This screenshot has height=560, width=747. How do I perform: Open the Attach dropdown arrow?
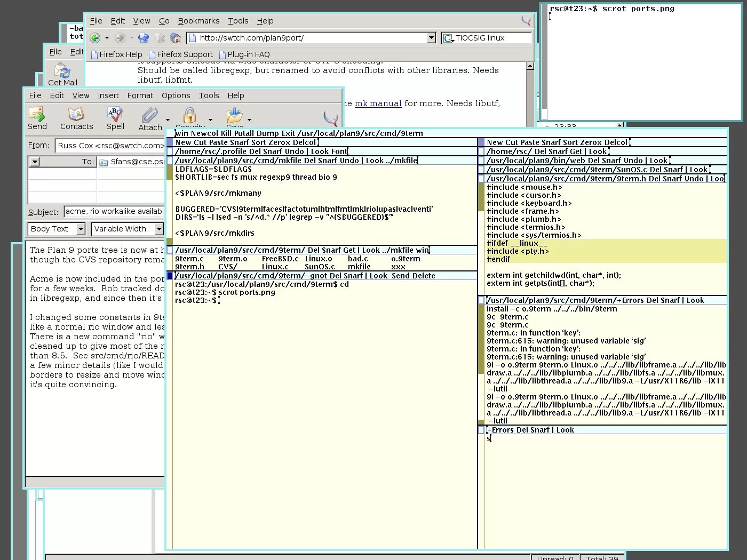[168, 120]
